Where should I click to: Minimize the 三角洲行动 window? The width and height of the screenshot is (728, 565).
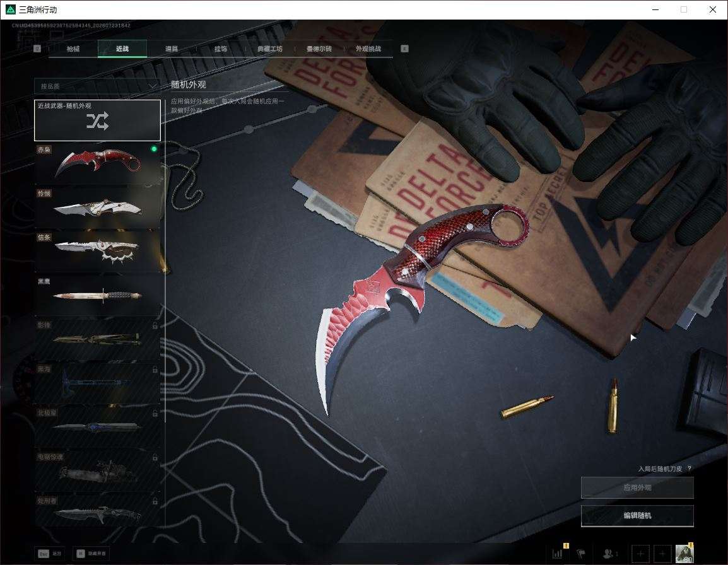pyautogui.click(x=655, y=9)
